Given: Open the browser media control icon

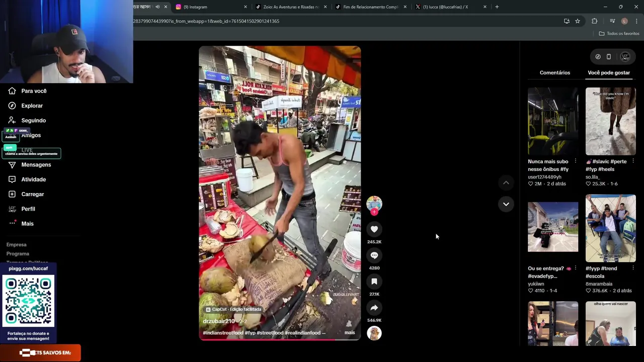Looking at the screenshot, I should [612, 21].
